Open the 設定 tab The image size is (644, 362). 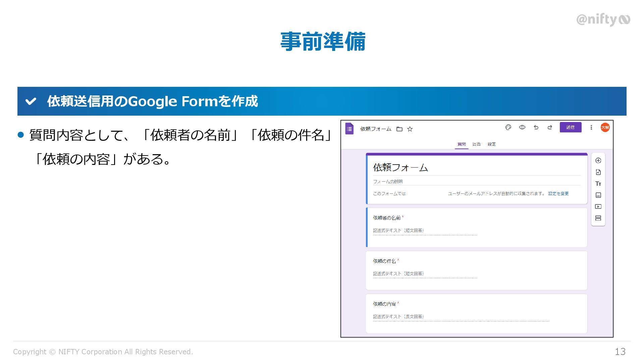click(492, 144)
